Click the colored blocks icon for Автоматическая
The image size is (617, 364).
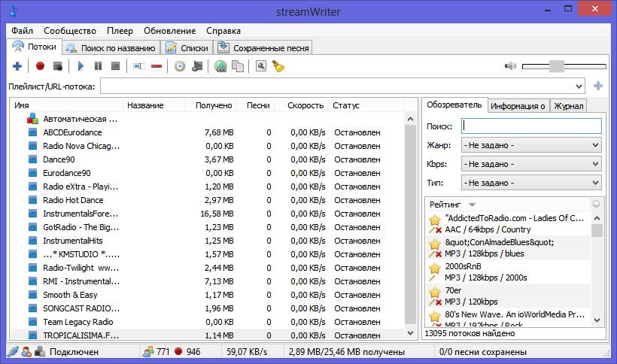(x=32, y=118)
